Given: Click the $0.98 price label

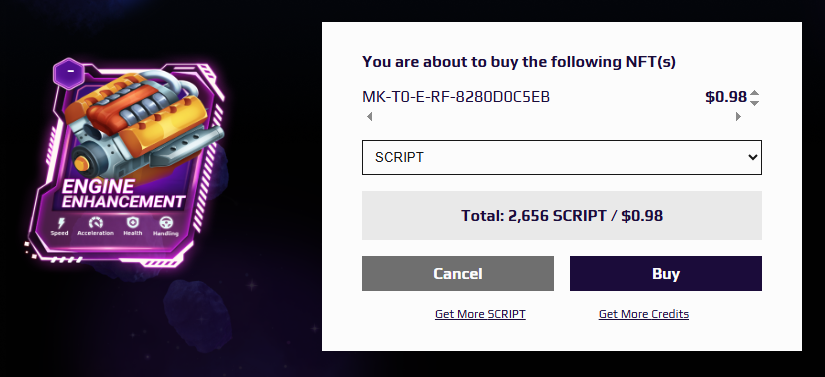Looking at the screenshot, I should 726,97.
